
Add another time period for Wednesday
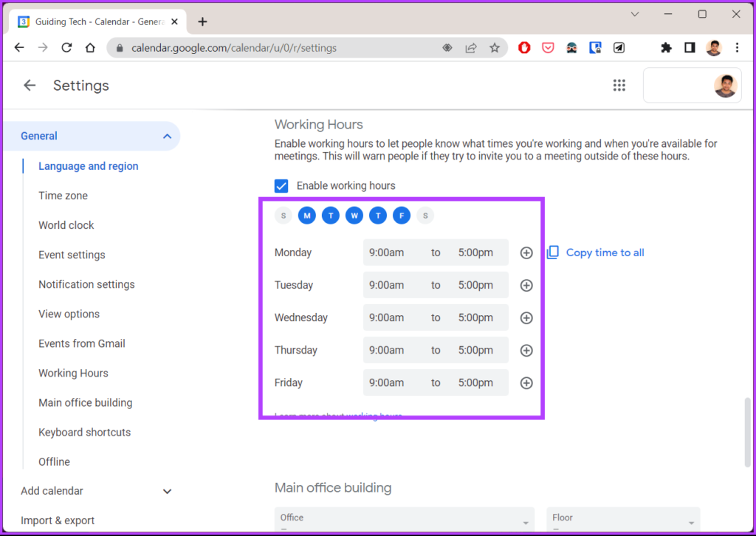[x=526, y=317]
